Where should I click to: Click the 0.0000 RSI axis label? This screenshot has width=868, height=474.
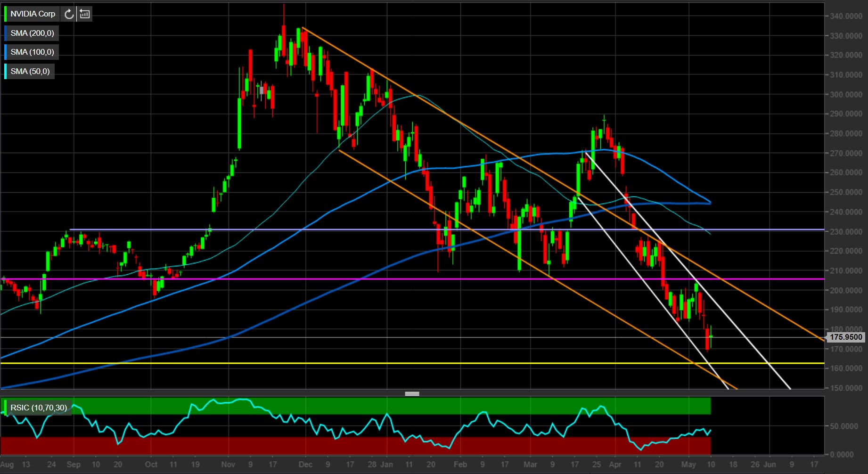(x=843, y=454)
